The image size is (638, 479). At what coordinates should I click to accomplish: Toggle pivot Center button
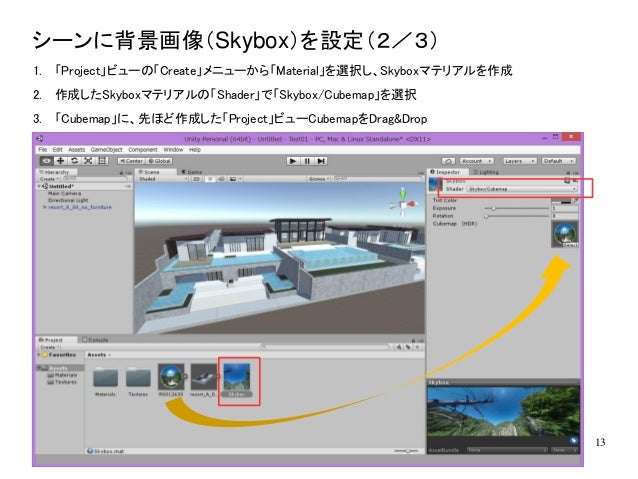[131, 161]
